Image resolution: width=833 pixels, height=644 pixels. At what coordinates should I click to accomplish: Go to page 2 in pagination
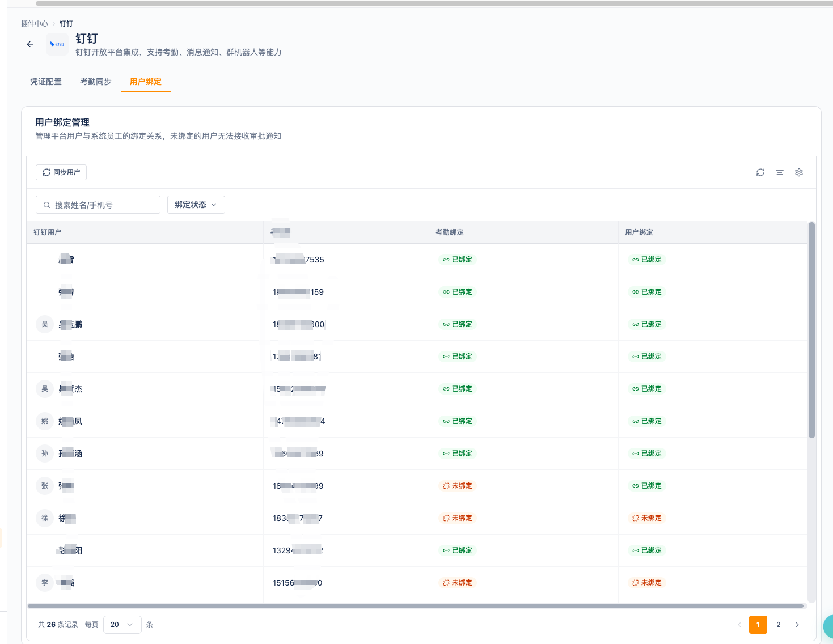pyautogui.click(x=779, y=625)
